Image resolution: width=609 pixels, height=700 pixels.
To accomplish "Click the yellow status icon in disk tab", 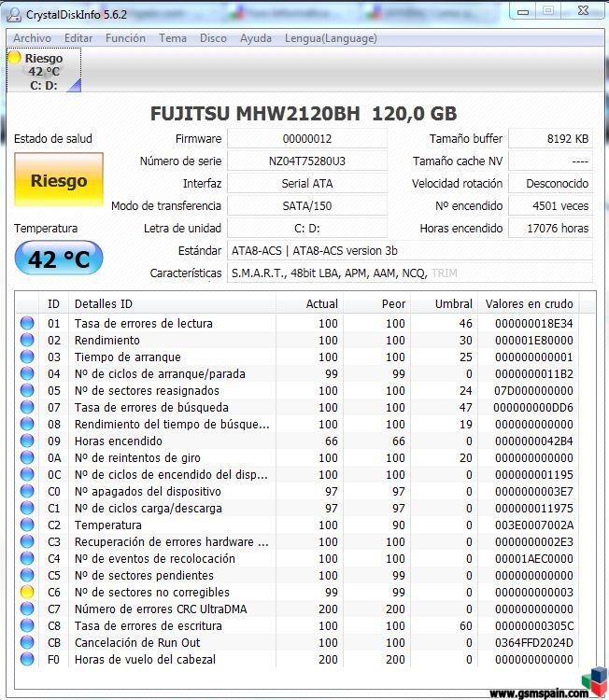I will tap(15, 58).
